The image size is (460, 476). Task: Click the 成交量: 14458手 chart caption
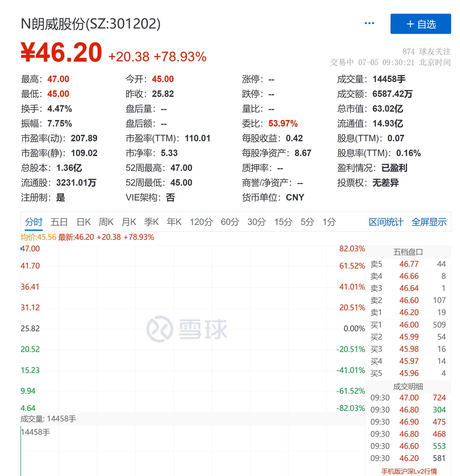coord(48,419)
